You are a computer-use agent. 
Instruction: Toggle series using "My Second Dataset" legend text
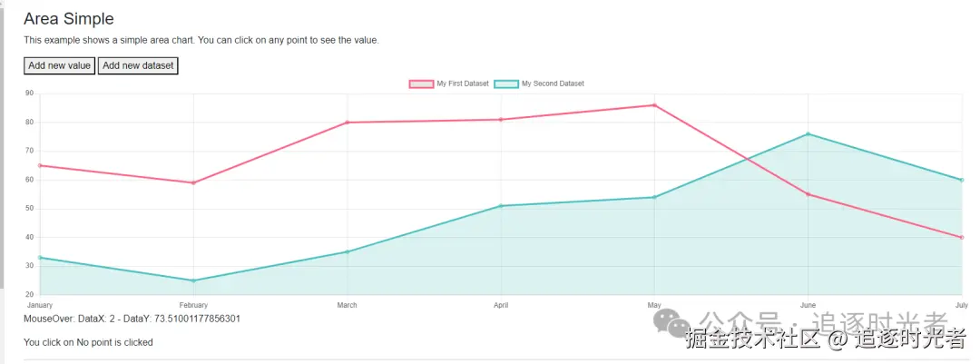click(553, 84)
